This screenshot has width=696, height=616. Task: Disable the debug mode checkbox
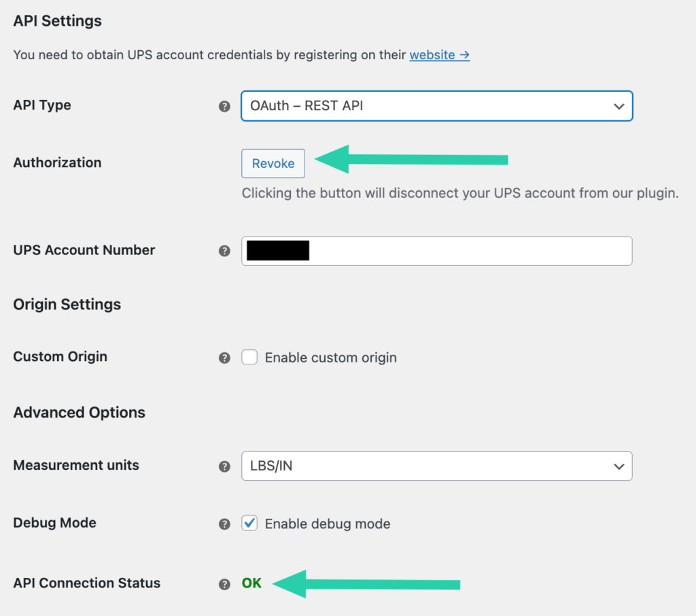tap(249, 523)
